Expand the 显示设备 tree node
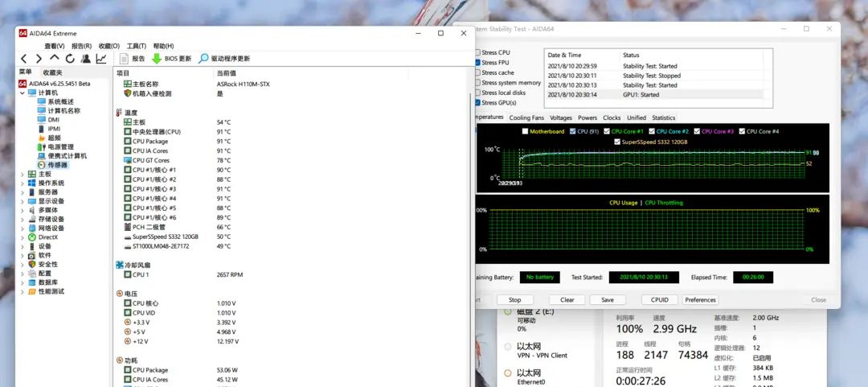 (23, 201)
